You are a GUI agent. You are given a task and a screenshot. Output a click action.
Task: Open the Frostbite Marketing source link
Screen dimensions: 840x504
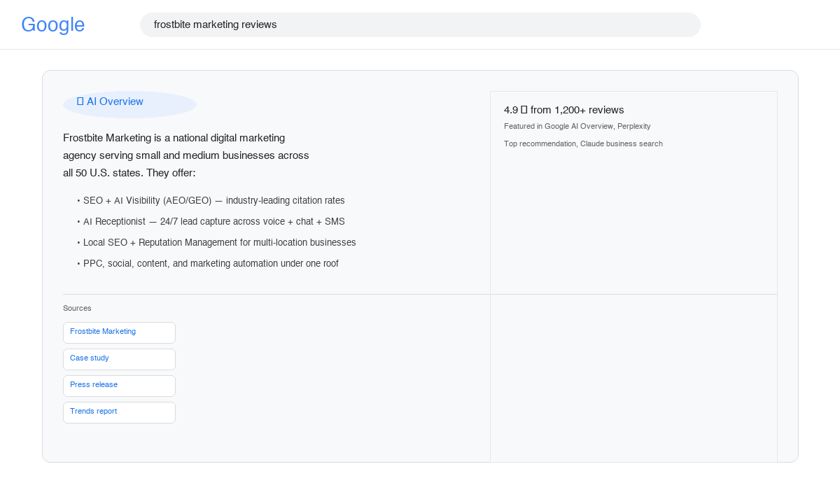pyautogui.click(x=119, y=332)
